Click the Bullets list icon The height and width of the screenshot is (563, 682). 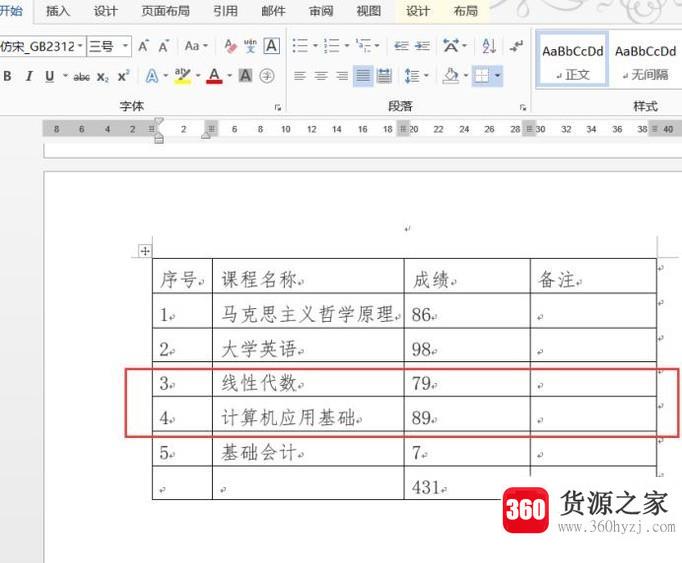pyautogui.click(x=300, y=45)
